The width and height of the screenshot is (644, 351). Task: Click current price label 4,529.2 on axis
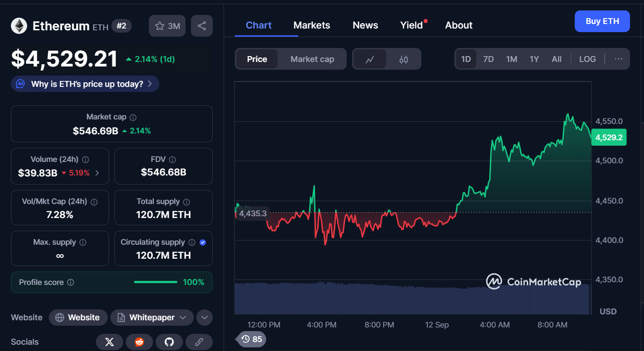609,137
